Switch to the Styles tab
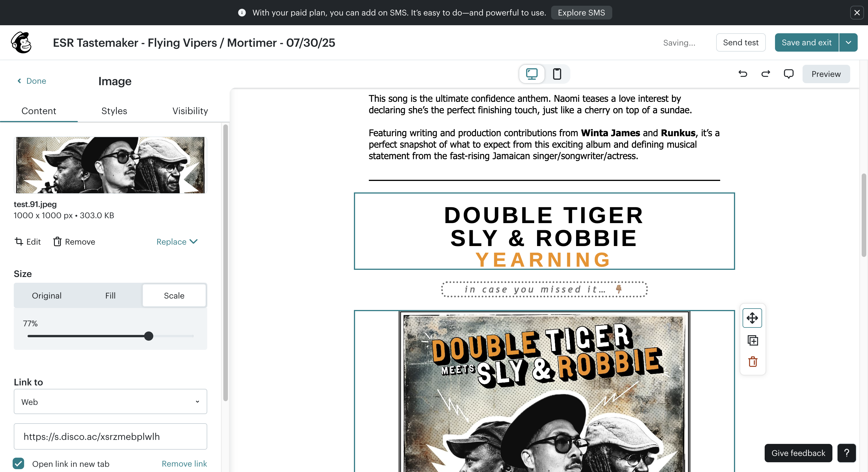868x472 pixels. coord(114,111)
